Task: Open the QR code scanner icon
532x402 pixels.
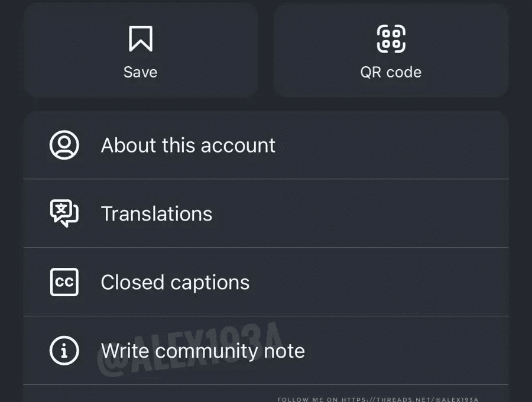Action: click(391, 38)
